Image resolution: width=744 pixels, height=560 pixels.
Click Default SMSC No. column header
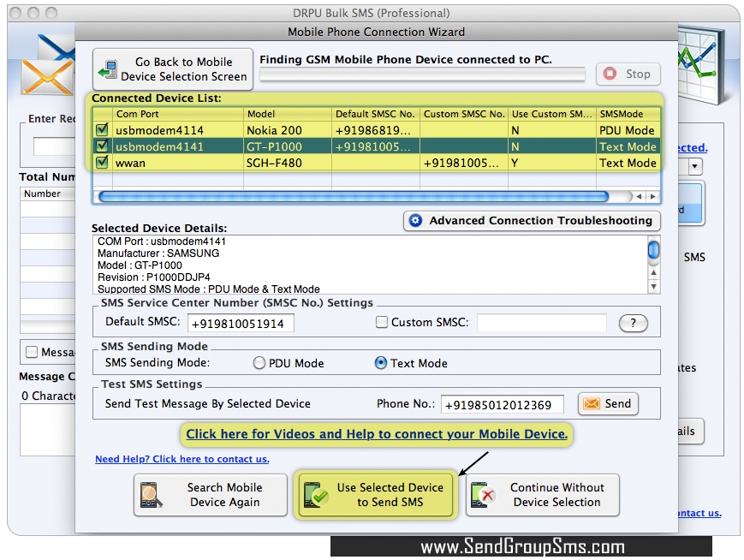click(x=376, y=114)
